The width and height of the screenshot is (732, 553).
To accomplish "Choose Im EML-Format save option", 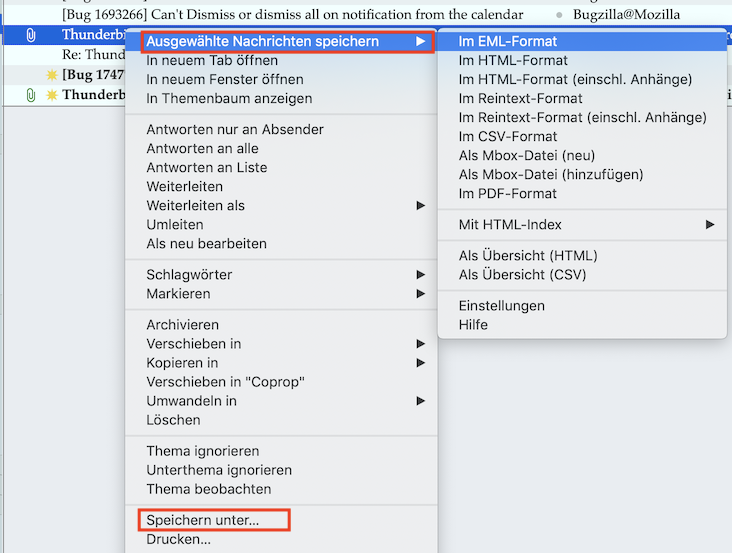I will pos(508,42).
